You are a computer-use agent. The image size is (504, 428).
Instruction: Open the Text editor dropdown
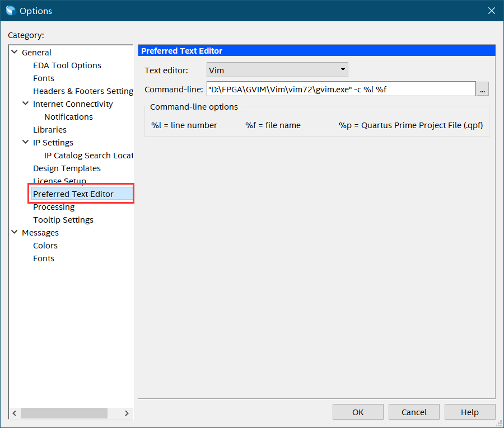pos(277,70)
